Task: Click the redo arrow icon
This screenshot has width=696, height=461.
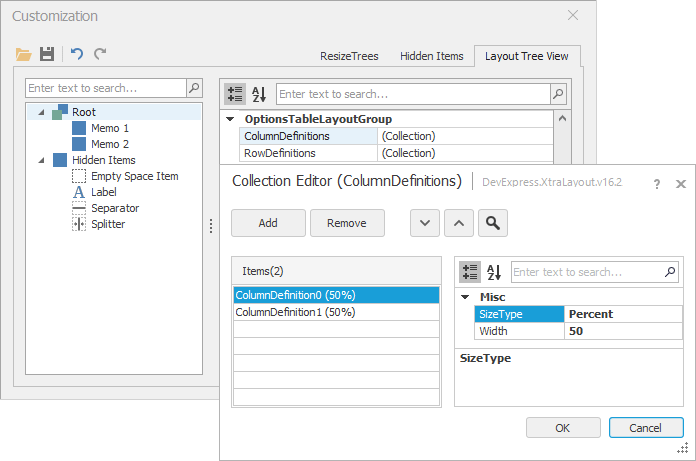Action: tap(100, 54)
